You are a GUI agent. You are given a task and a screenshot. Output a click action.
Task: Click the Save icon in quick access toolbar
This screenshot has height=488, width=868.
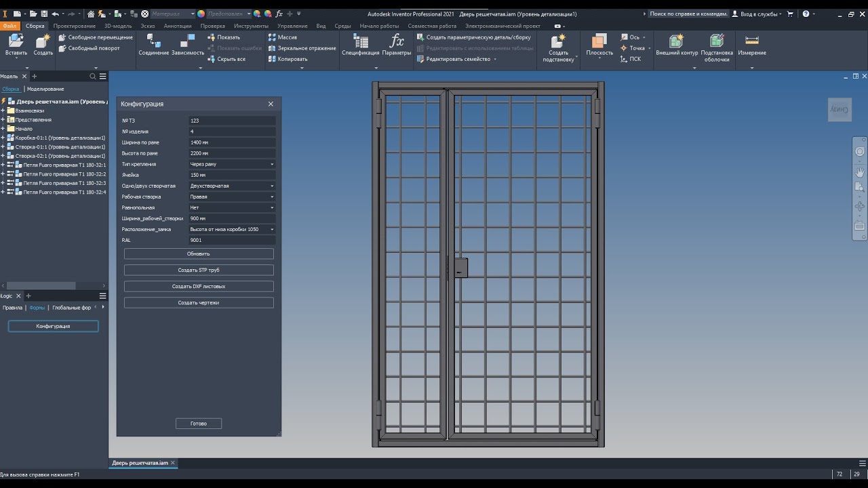click(x=44, y=14)
